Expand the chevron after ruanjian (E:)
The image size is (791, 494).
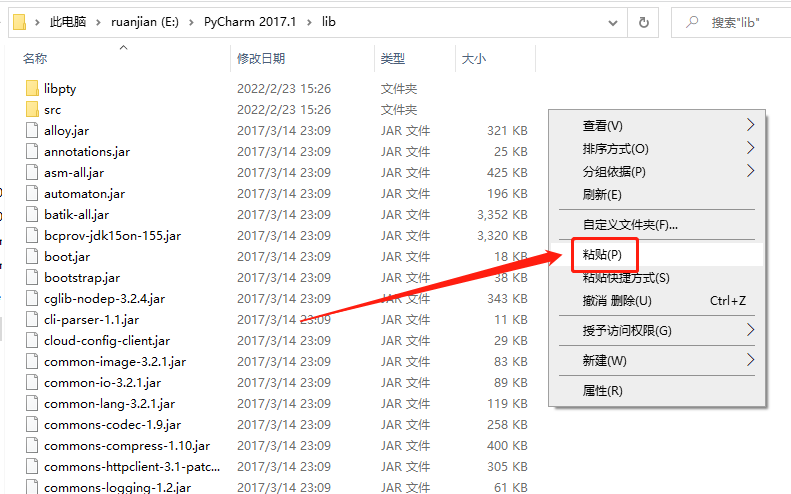[191, 22]
